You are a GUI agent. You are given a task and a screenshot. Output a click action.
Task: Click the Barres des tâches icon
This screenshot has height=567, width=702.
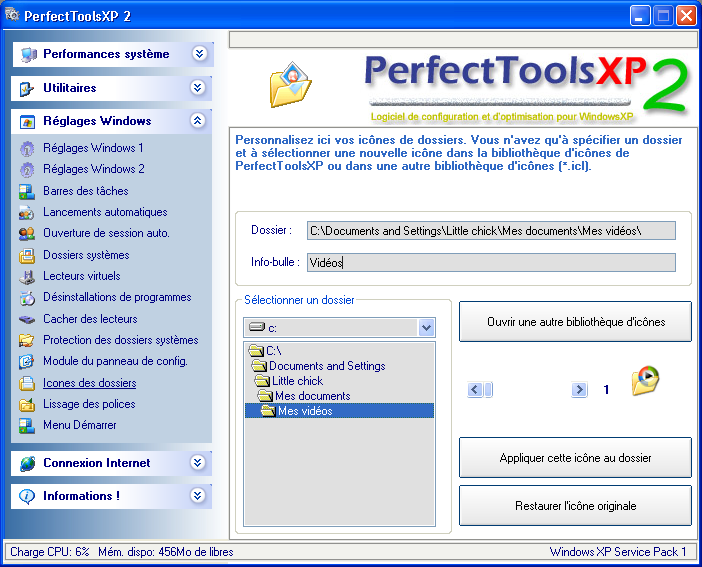tap(27, 191)
